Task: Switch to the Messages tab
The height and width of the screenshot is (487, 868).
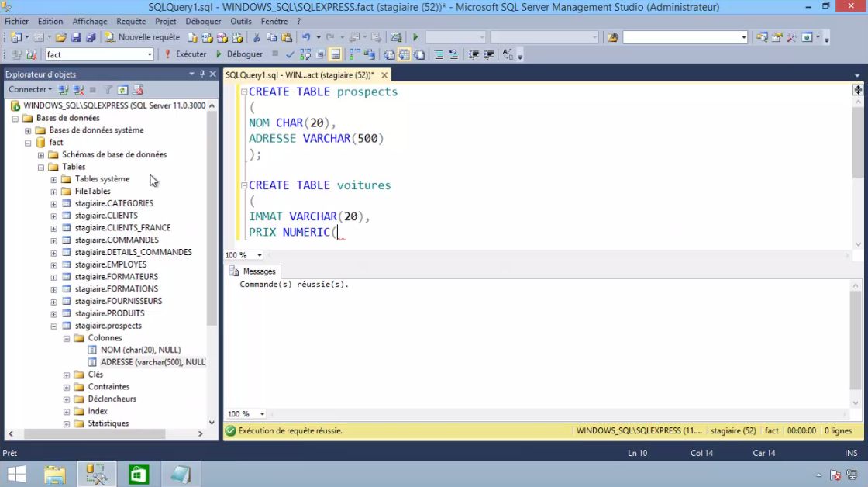Action: tap(253, 271)
